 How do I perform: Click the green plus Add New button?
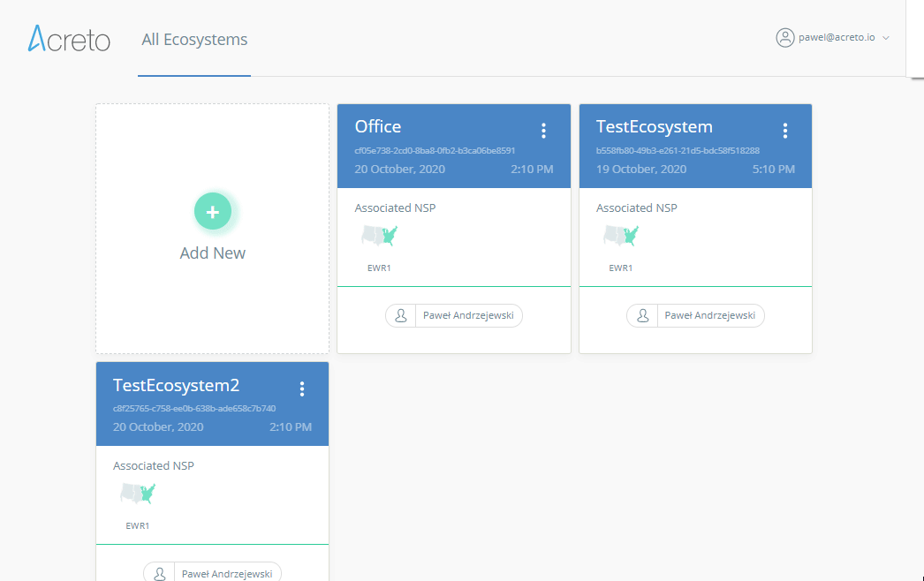click(213, 212)
